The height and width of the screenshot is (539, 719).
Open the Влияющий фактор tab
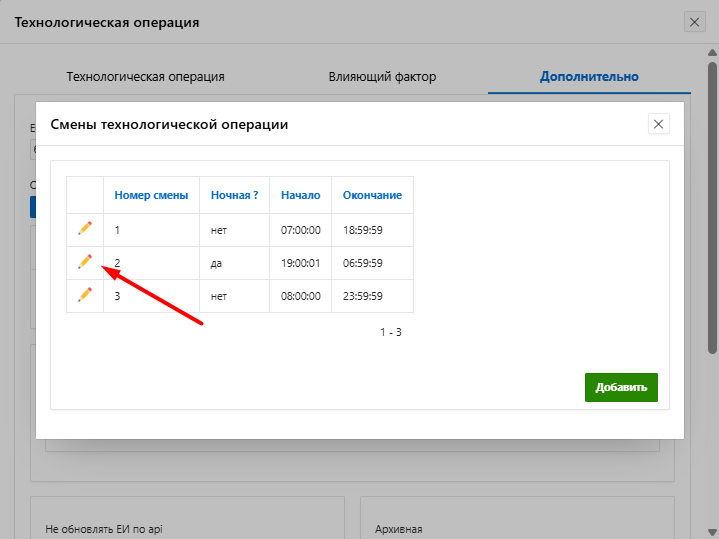coord(382,76)
